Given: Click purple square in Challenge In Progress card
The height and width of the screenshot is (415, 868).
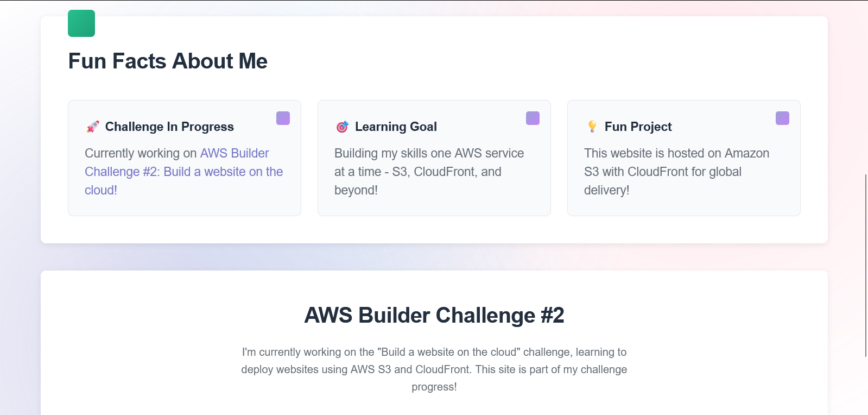Looking at the screenshot, I should 283,118.
